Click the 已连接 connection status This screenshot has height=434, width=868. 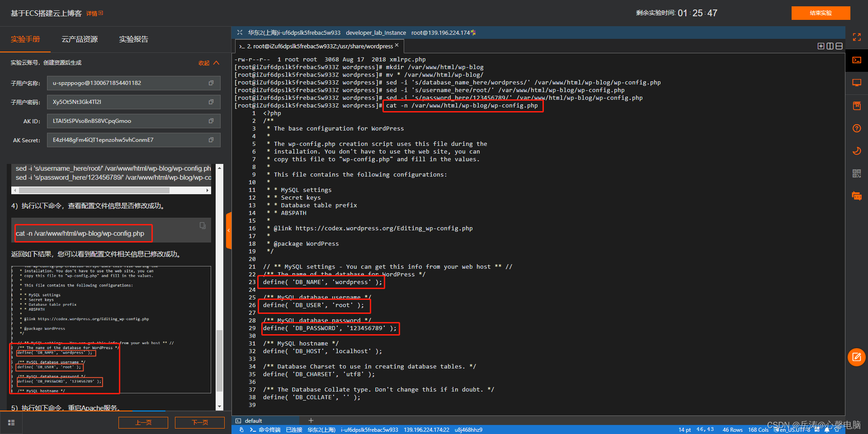pos(294,430)
